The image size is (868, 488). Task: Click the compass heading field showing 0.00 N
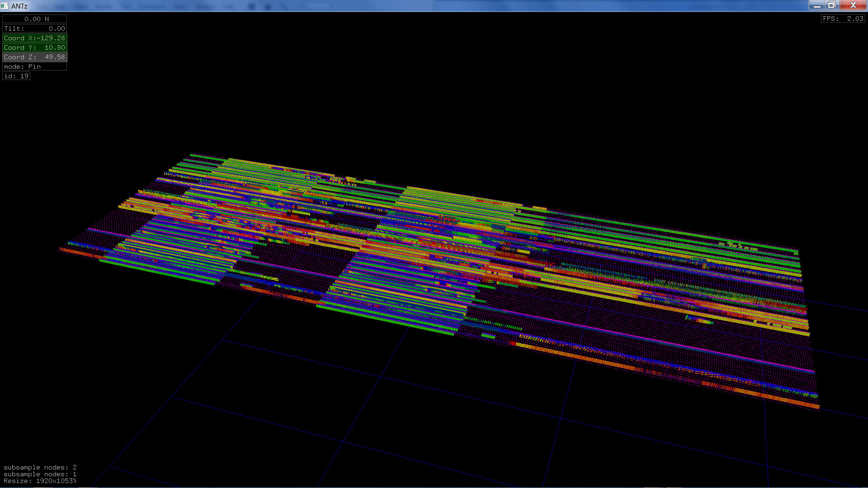[35, 19]
